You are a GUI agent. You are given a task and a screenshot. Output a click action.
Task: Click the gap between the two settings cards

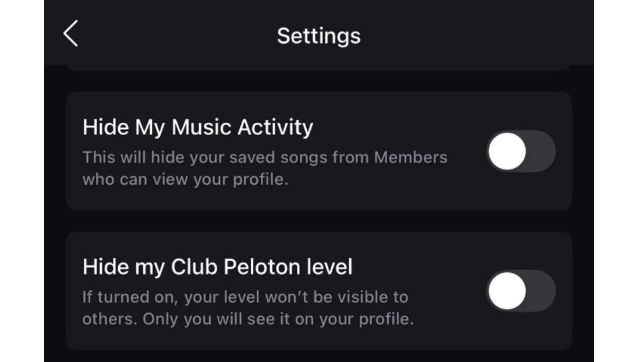coord(319,221)
